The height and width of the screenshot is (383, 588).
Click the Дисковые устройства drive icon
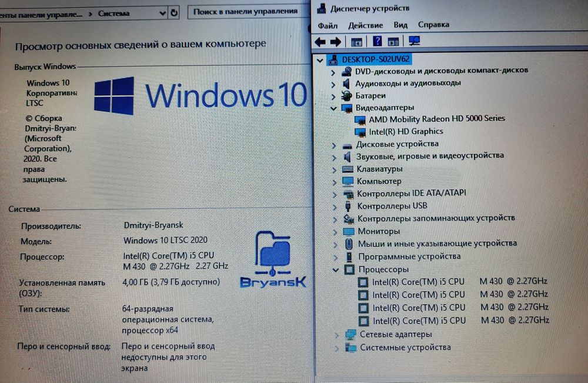348,145
